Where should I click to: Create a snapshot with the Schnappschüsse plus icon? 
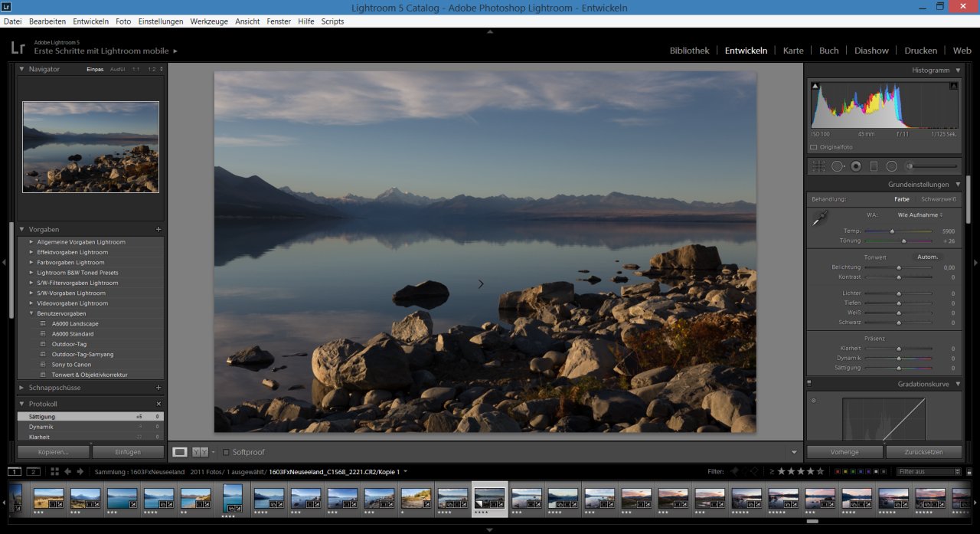158,388
